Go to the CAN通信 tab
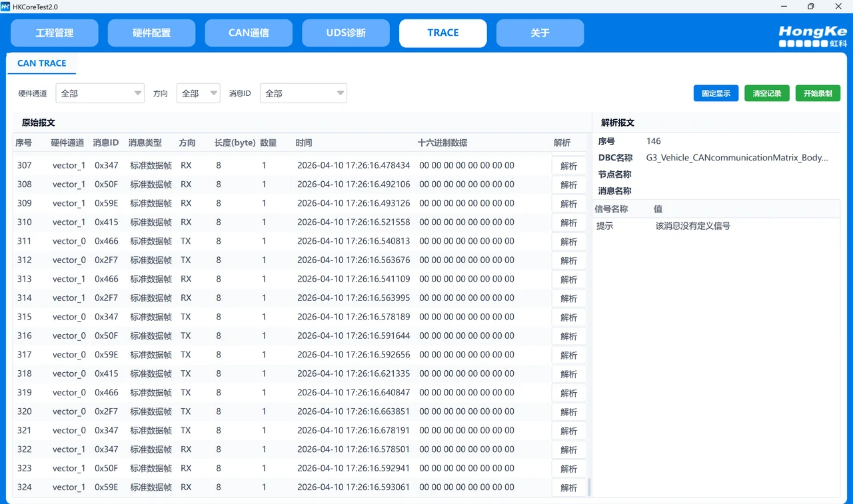 (x=249, y=33)
